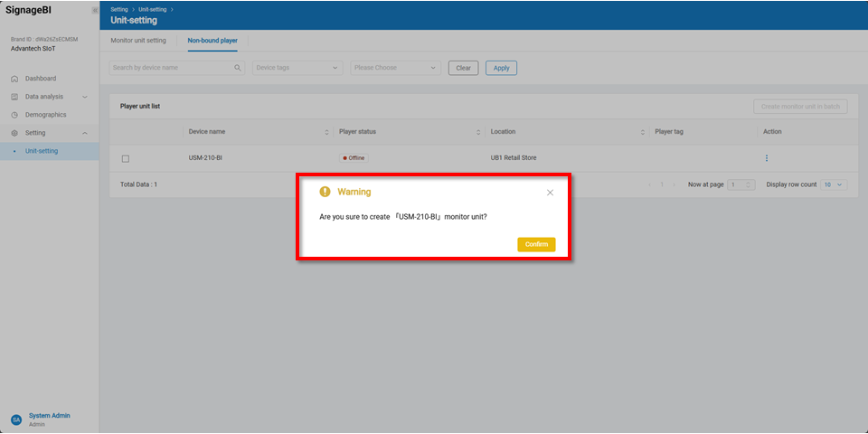Click the SA user avatar icon
Viewport: 868px width, 434px height.
pos(15,420)
